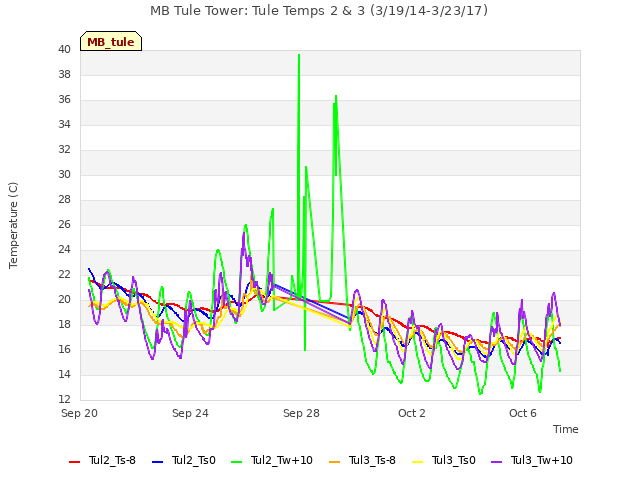Select the Tul2_Ts-8 legend label

point(112,460)
